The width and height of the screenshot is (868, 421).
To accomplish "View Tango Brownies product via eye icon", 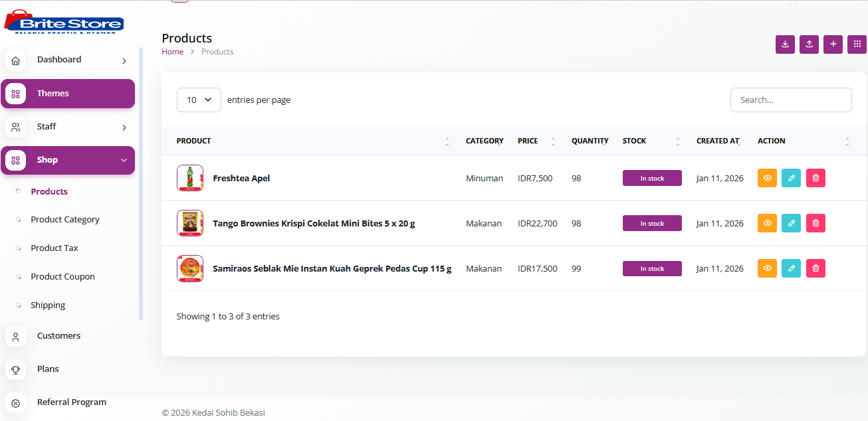I will point(767,223).
